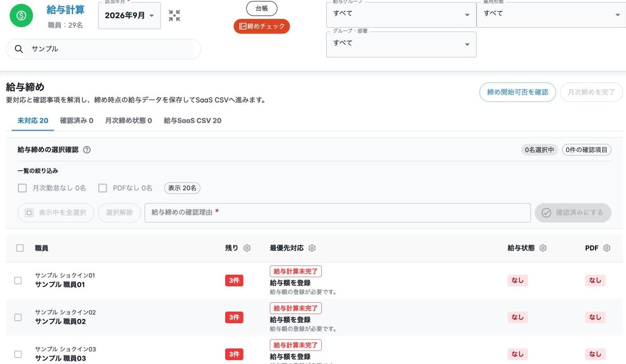Image resolution: width=626 pixels, height=364 pixels.
Task: Expand the グループ・部署 dropdown
Action: pyautogui.click(x=401, y=44)
